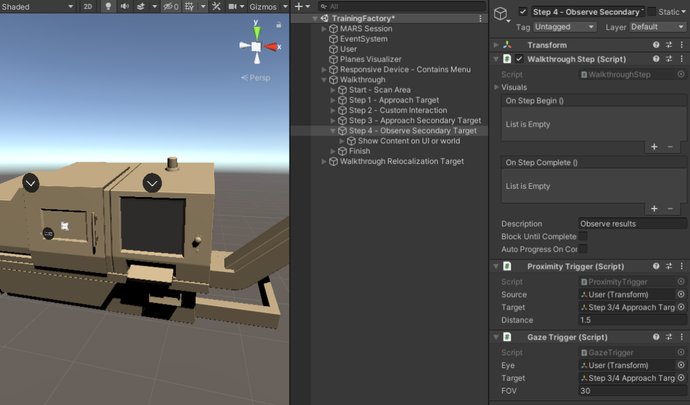Open Proximity Trigger component options menu
The width and height of the screenshot is (690, 405).
[682, 266]
